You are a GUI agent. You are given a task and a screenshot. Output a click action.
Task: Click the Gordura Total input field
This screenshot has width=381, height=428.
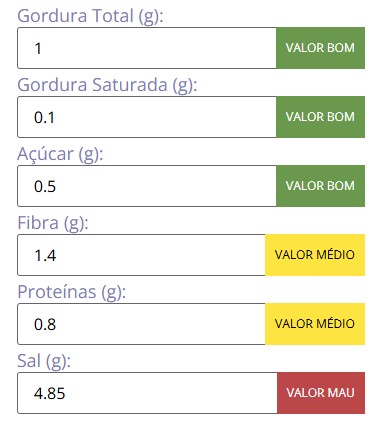pyautogui.click(x=147, y=48)
